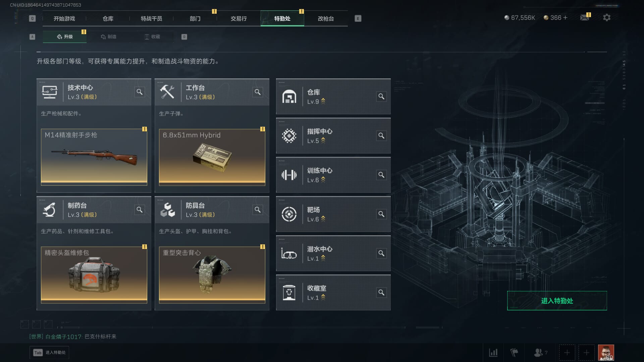
Task: Click the magnifier on 潜水中心 row
Action: (x=381, y=253)
